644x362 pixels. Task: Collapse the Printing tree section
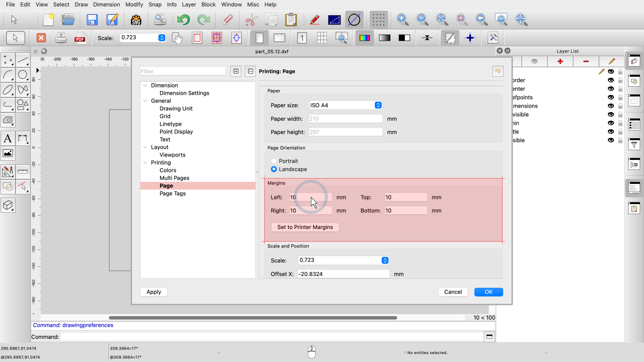(x=145, y=163)
